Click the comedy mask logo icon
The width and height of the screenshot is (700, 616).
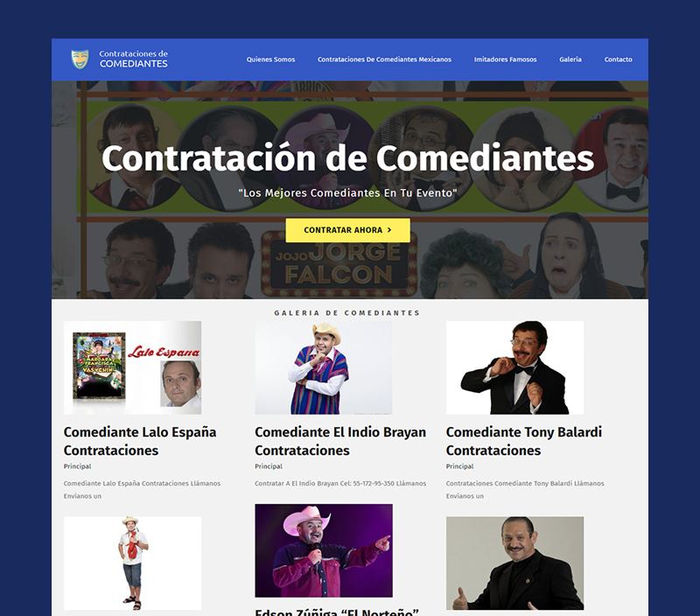[x=80, y=59]
